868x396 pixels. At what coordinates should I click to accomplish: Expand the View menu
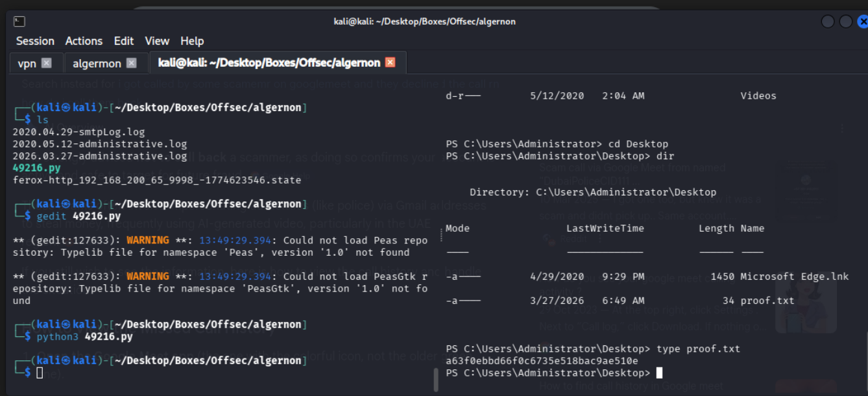point(156,41)
